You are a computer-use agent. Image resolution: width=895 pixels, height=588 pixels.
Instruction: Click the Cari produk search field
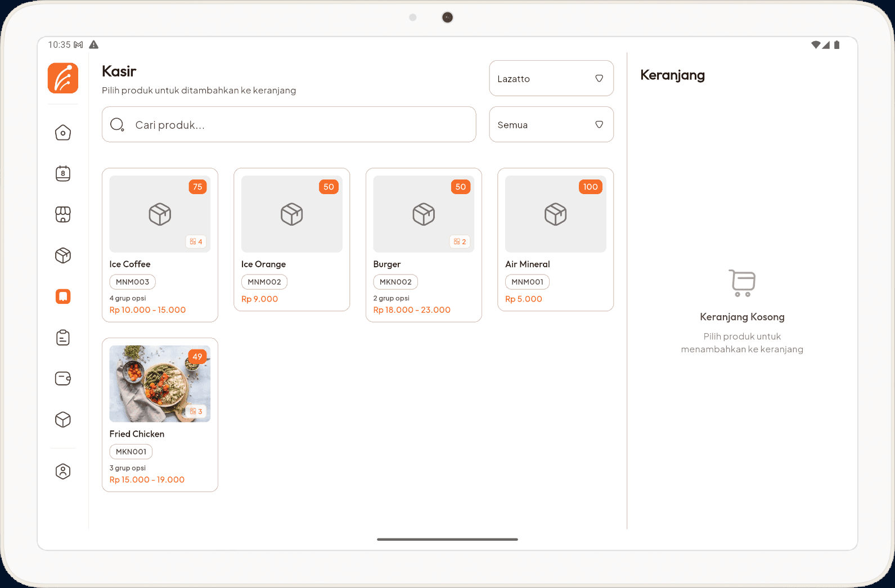pos(289,124)
